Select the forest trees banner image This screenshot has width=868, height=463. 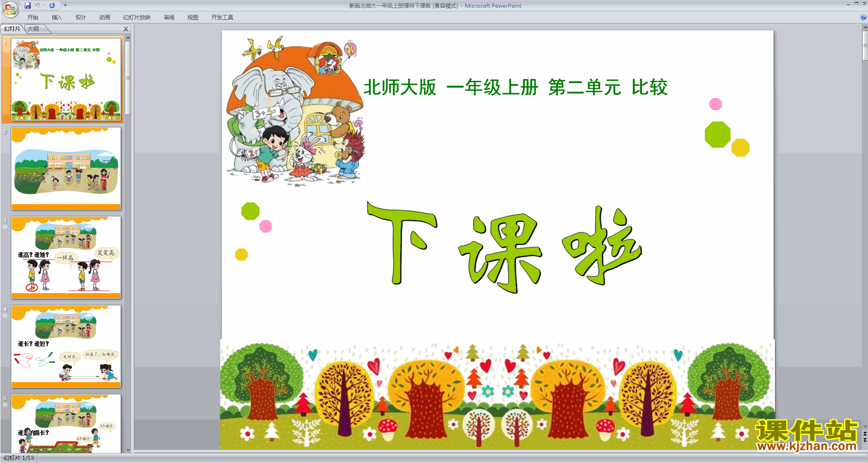tap(497, 394)
